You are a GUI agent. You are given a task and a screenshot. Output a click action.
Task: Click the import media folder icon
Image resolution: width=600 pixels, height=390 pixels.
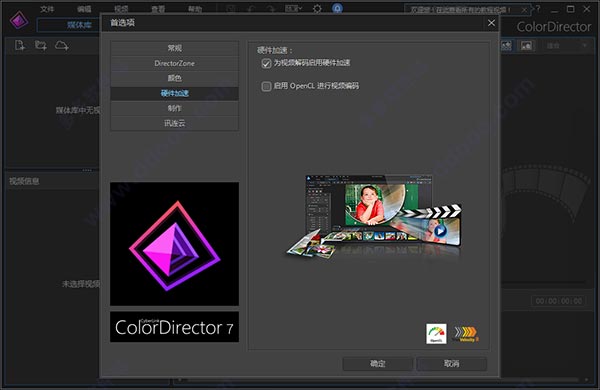41,46
